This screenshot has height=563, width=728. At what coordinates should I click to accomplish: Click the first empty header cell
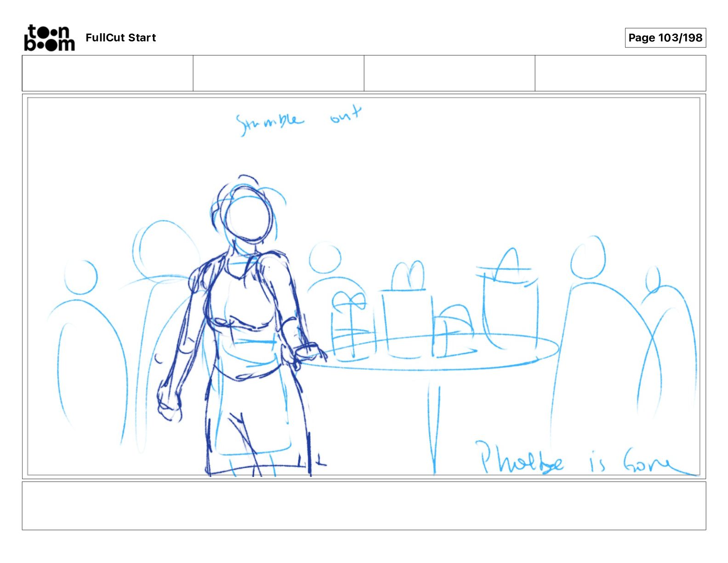[108, 73]
